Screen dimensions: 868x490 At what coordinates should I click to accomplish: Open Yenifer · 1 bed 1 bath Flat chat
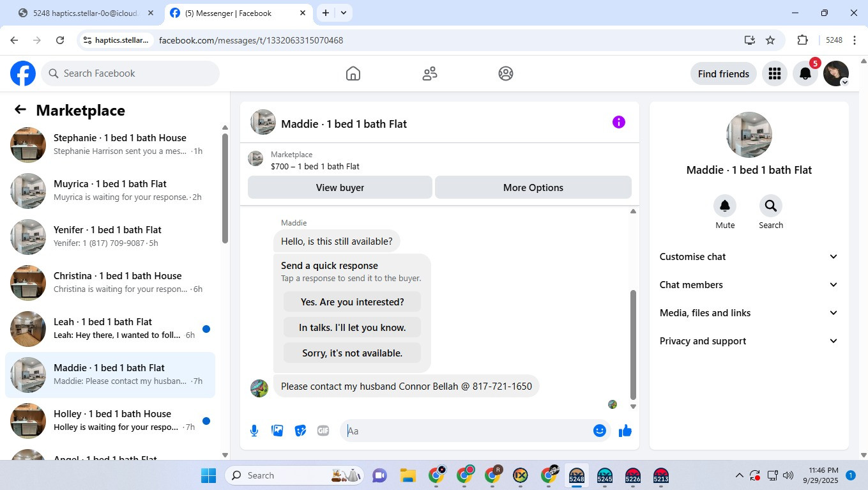[110, 237]
